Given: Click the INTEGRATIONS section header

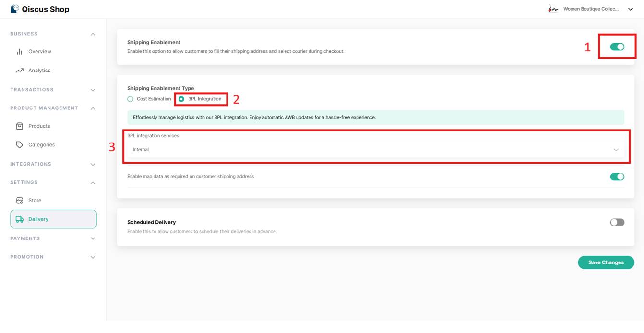Looking at the screenshot, I should coord(31,164).
